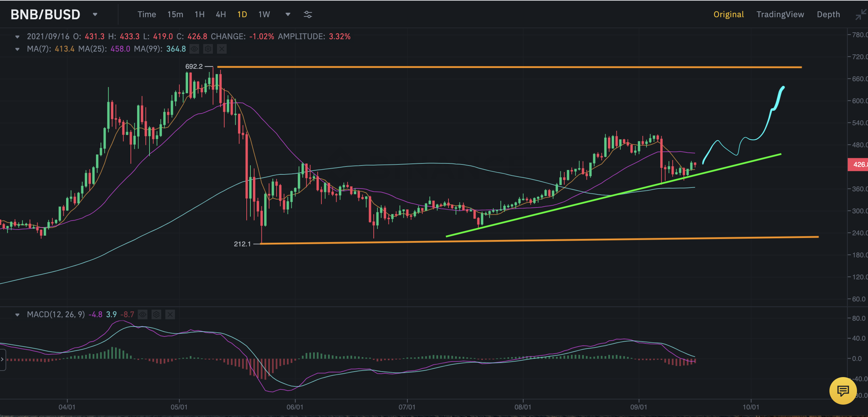868x417 pixels.
Task: Expand the left side panel arrow
Action: tap(2, 359)
